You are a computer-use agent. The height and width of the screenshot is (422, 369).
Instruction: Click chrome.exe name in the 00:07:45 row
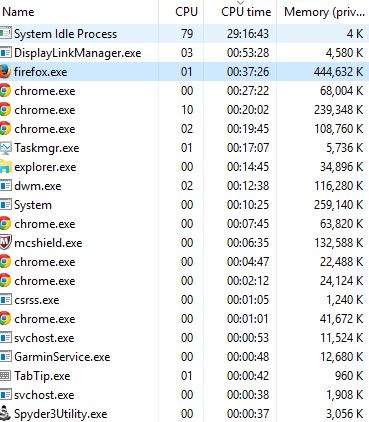coord(44,224)
